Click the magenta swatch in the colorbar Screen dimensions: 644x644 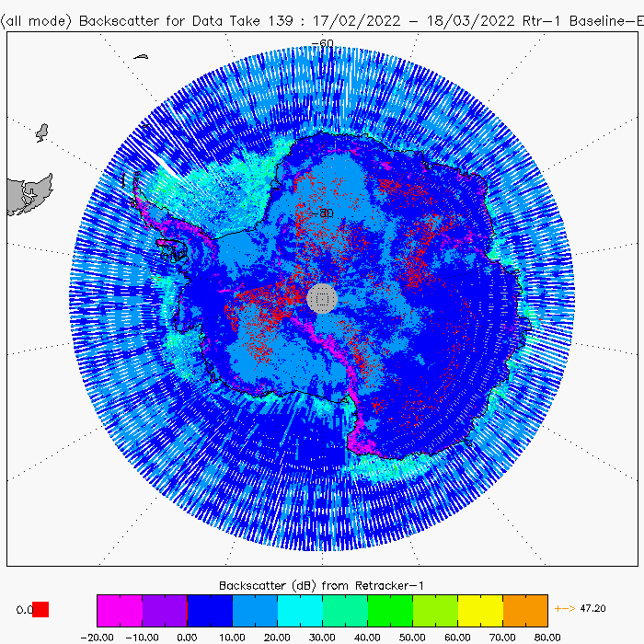(x=120, y=610)
